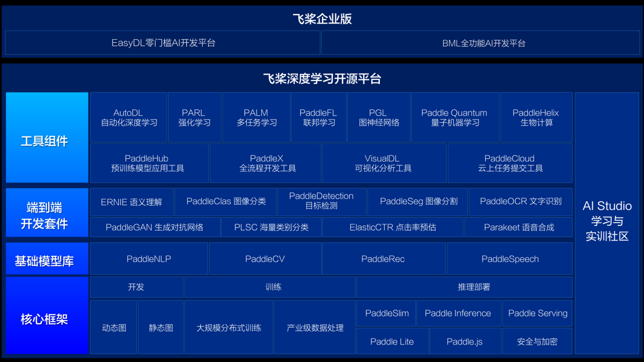Click the 安全与加密 tile

click(x=537, y=341)
